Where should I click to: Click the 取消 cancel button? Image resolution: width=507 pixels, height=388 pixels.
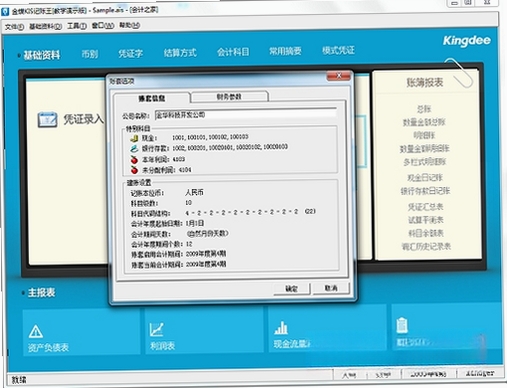pyautogui.click(x=331, y=288)
